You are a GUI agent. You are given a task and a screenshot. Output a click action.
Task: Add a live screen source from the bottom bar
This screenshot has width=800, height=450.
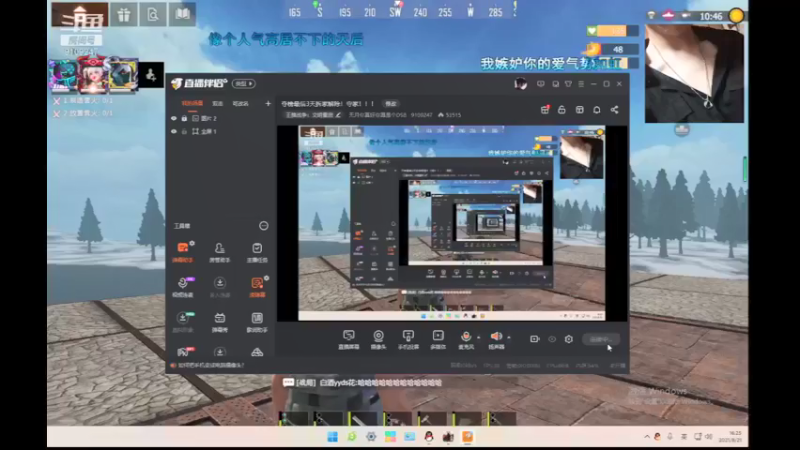[349, 339]
